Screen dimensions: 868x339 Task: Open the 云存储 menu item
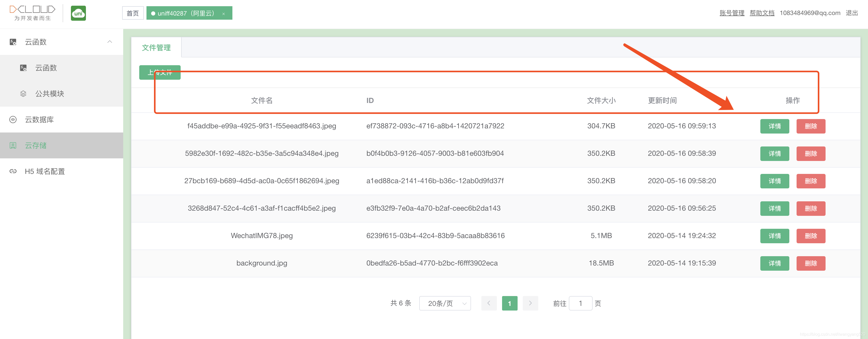(x=62, y=146)
